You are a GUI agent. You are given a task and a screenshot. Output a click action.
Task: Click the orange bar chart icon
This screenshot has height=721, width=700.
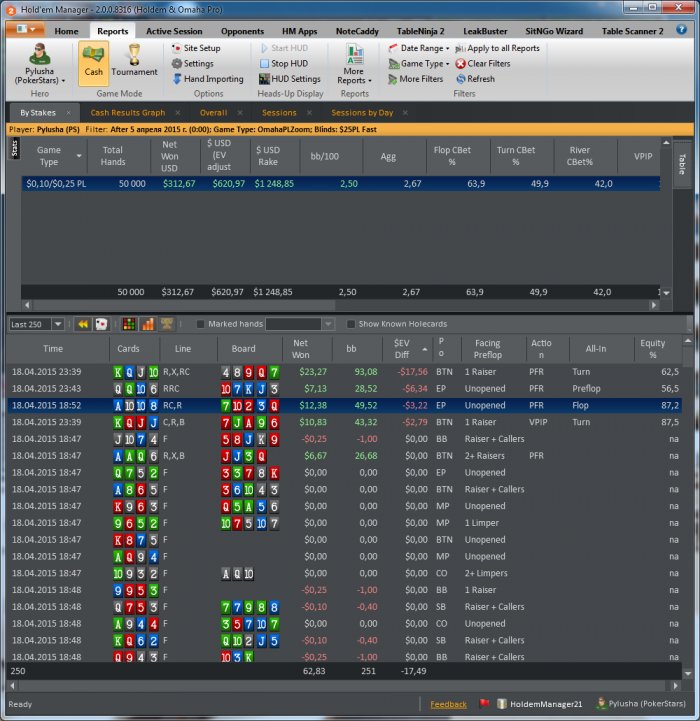[148, 324]
